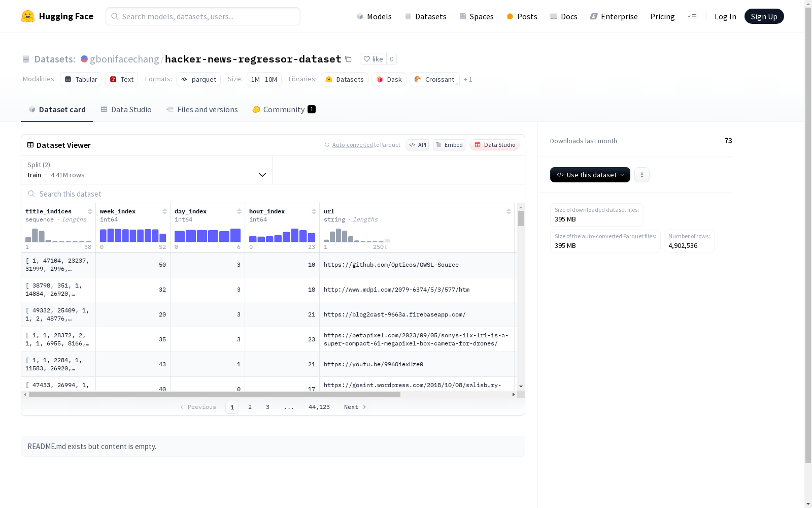
Task: Open the API button in Dataset Viewer
Action: 418,145
